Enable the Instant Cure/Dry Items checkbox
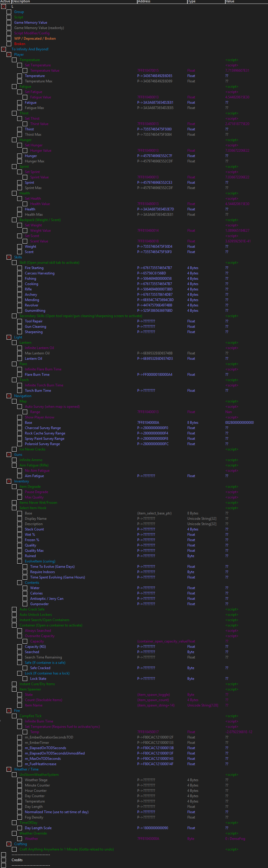 [14, 684]
